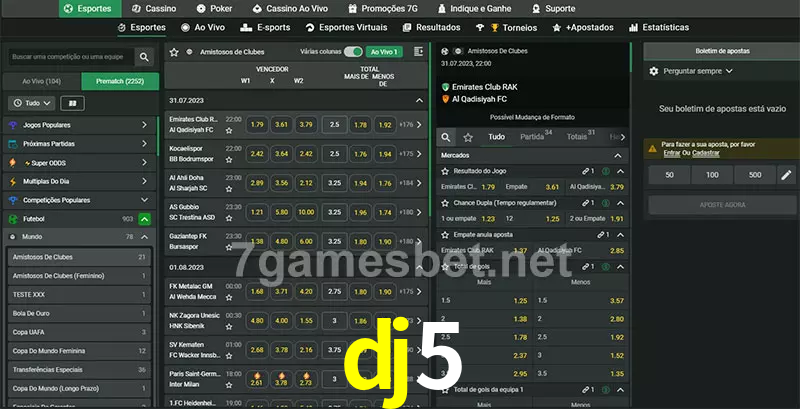Click the search magnifier in the sidebar
The width and height of the screenshot is (800, 409).
point(145,58)
